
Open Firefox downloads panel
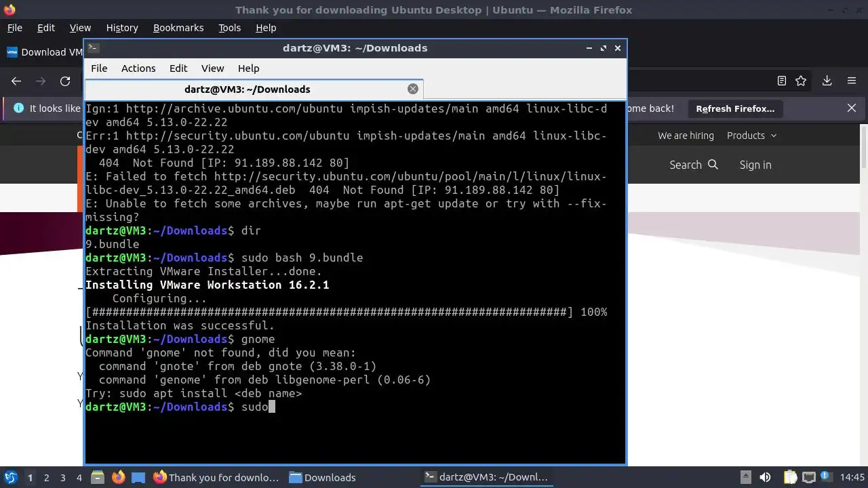(827, 81)
